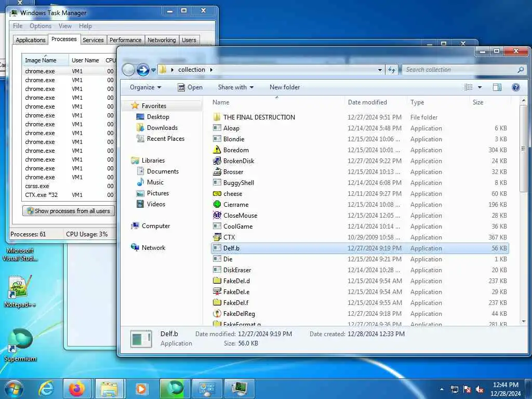This screenshot has width=532, height=399.
Task: Refresh the collection folder view
Action: point(392,70)
